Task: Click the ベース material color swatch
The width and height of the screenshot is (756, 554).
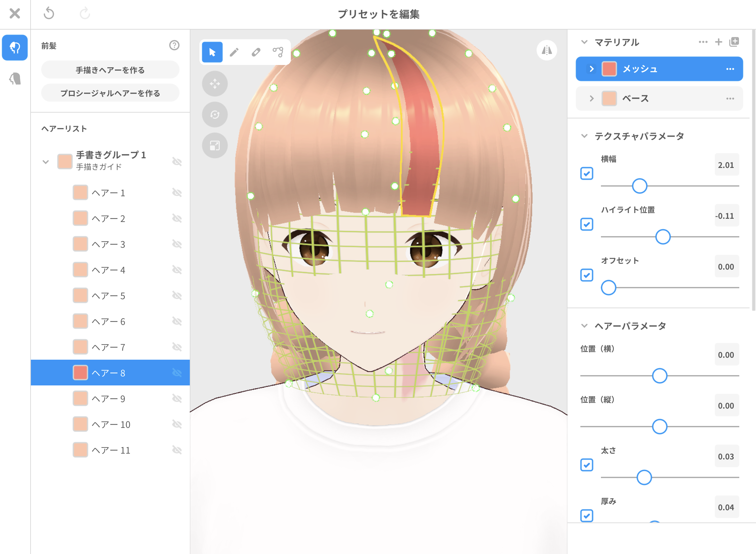Action: coord(609,98)
